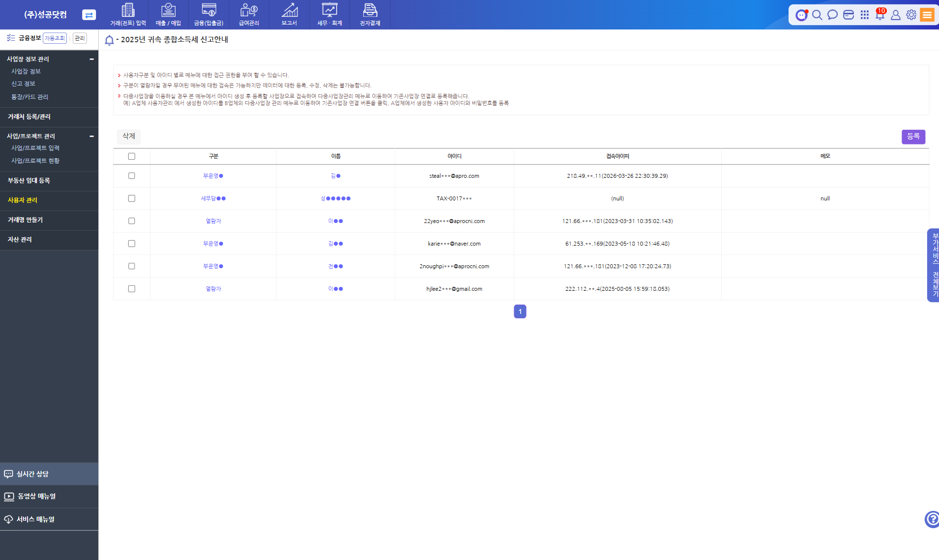939x560 pixels.
Task: Open 통장/카드 관리 in sidebar
Action: [x=29, y=97]
